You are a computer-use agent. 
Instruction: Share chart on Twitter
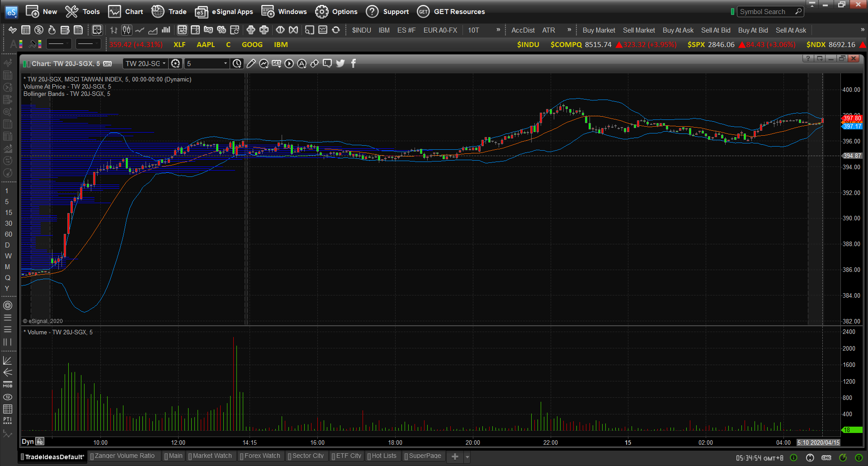click(340, 64)
